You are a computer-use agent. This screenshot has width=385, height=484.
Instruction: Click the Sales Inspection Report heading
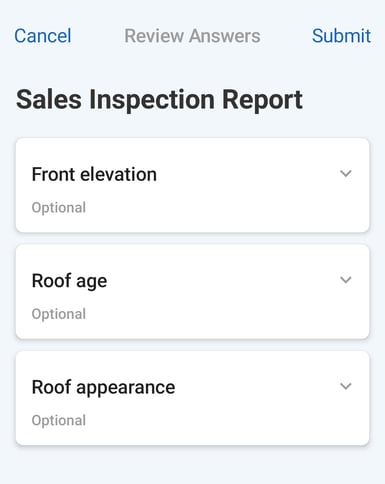pyautogui.click(x=159, y=99)
